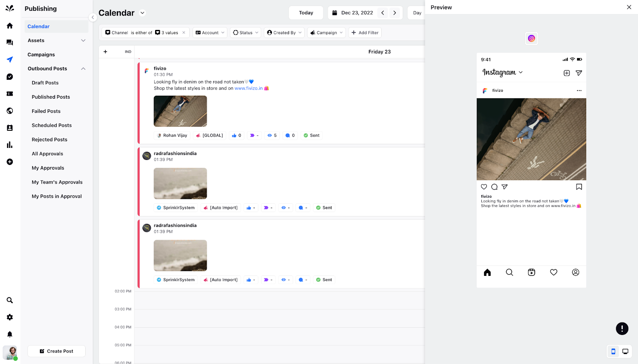This screenshot has width=638, height=364.
Task: Click the Instagram channel icon in Preview
Action: coord(531,38)
